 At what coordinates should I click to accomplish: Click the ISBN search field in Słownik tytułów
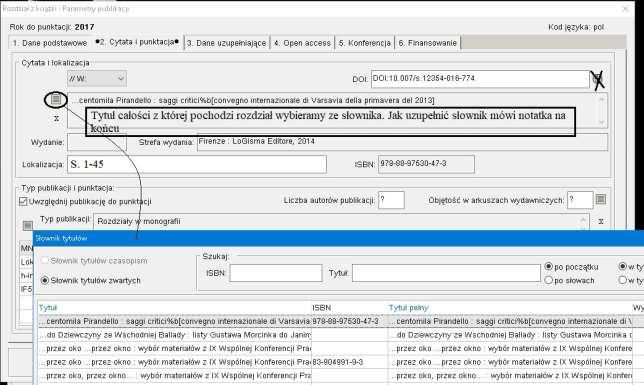(276, 273)
